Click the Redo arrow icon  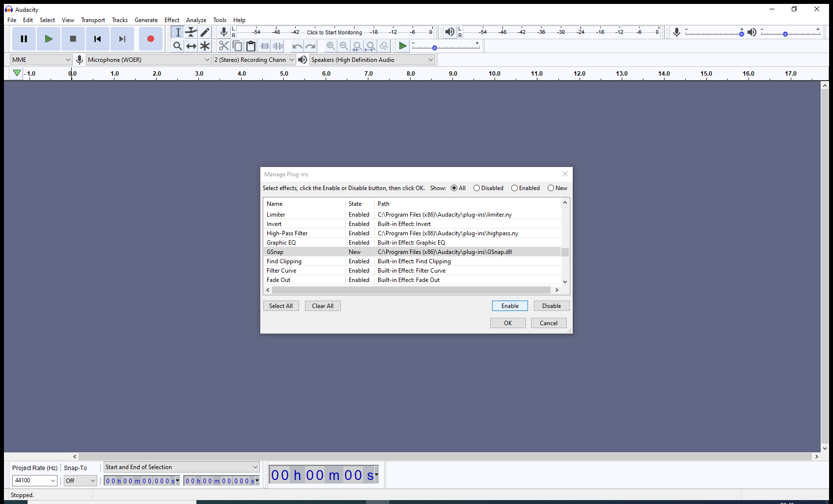coord(310,46)
